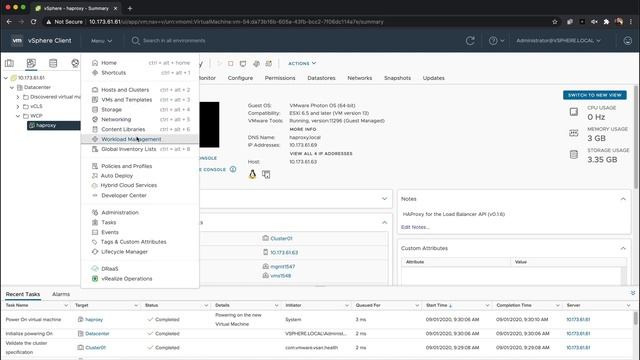640x360 pixels.
Task: Open the Storage inventory icon in the sidebar
Action: point(53,63)
